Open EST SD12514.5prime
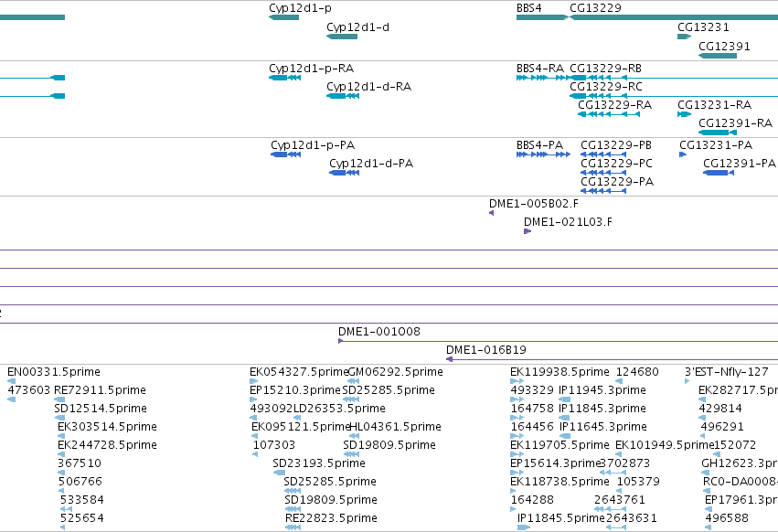The image size is (778, 532). tap(59, 418)
